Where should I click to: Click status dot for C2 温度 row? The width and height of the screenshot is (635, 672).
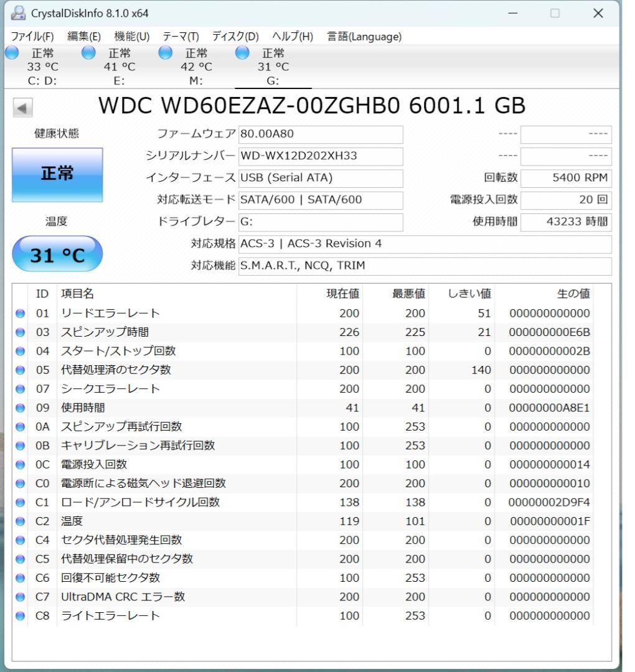point(20,521)
